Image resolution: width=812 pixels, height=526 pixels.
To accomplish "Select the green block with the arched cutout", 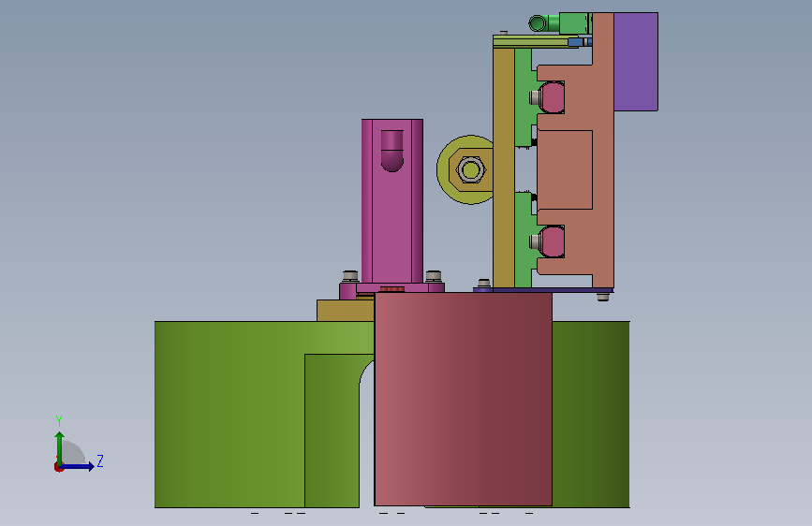I will coord(332,431).
